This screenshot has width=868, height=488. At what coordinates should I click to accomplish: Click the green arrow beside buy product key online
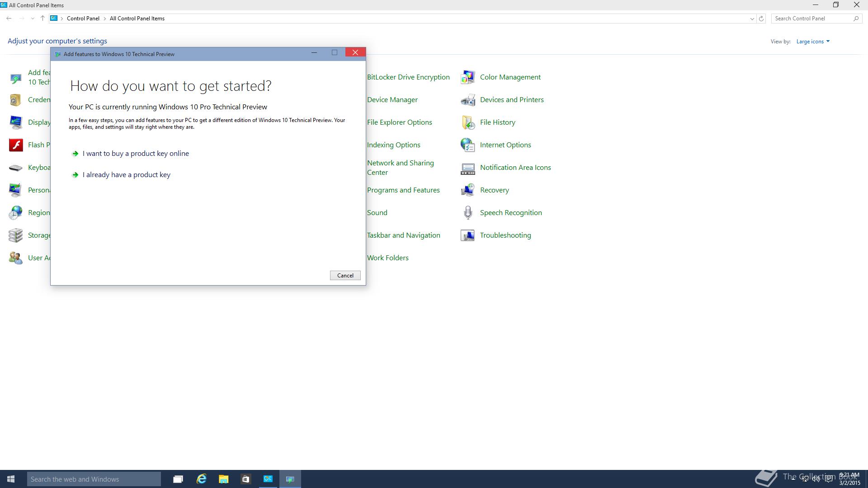point(75,154)
